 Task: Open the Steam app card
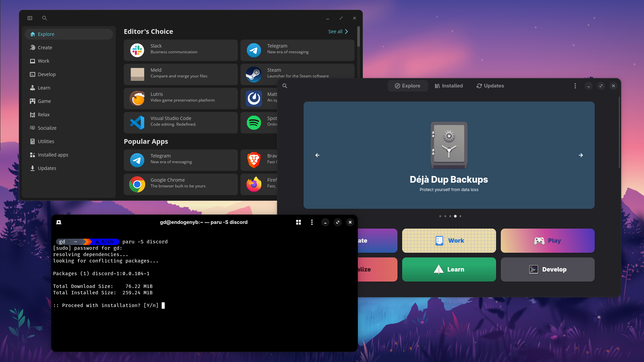tap(298, 71)
